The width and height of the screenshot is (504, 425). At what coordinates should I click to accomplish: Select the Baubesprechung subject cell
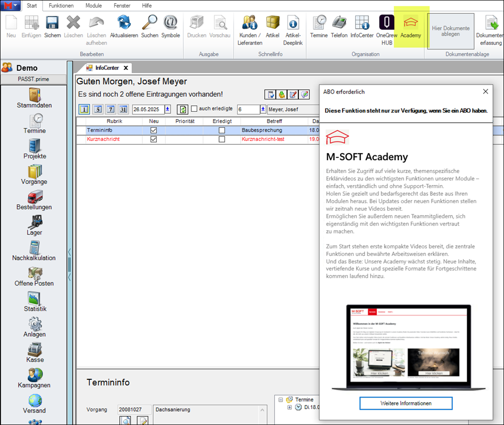(274, 130)
